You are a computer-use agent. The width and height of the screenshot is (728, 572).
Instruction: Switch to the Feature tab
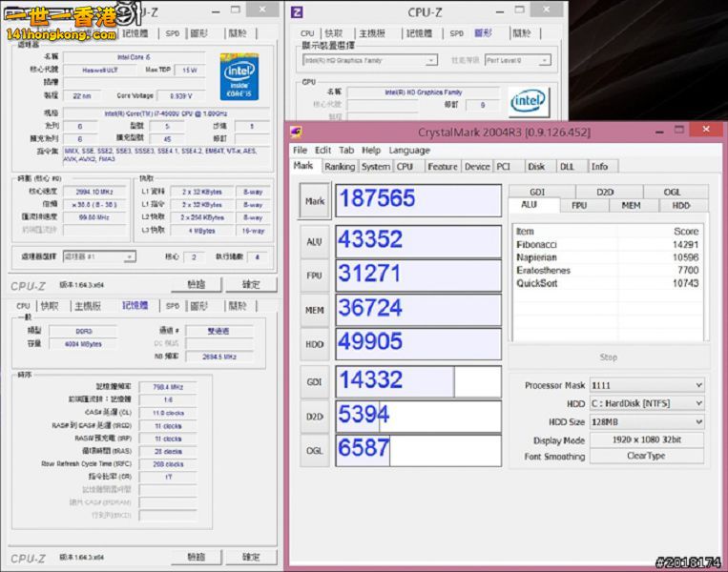point(443,167)
